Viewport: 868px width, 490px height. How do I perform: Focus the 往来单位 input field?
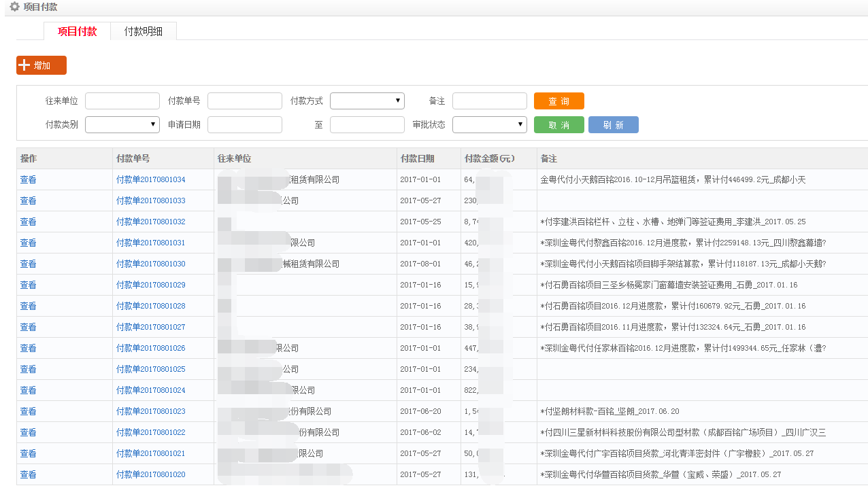tap(122, 101)
